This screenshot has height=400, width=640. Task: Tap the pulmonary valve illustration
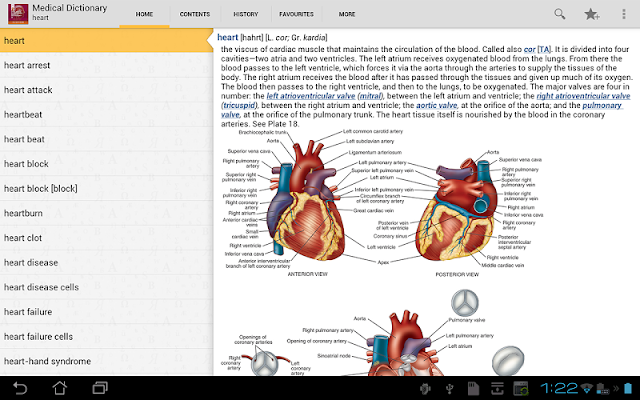(x=464, y=302)
